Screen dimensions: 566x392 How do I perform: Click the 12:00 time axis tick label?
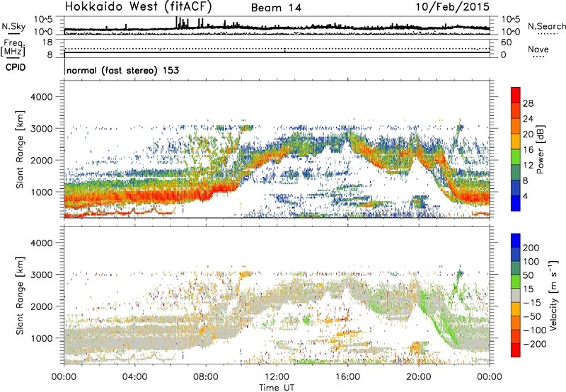click(x=277, y=377)
